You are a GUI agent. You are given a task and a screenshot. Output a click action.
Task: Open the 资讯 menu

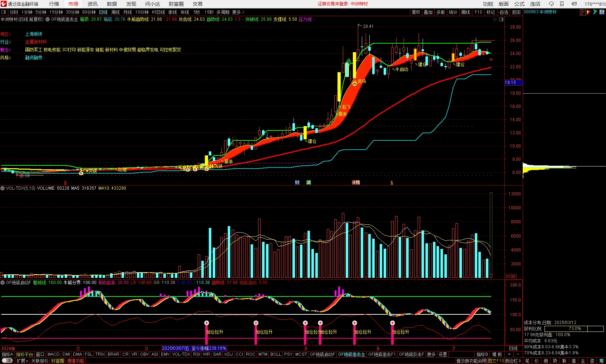point(93,4)
